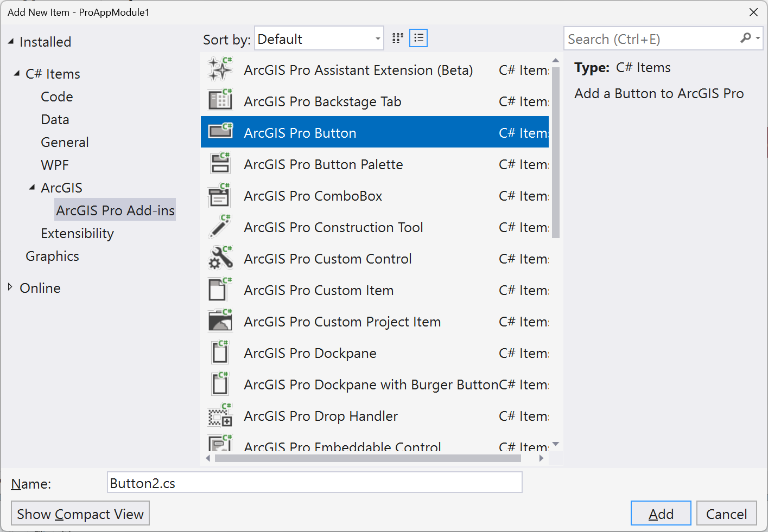Image resolution: width=768 pixels, height=532 pixels.
Task: Click the Dockpane with Burger Button icon
Action: tap(220, 383)
